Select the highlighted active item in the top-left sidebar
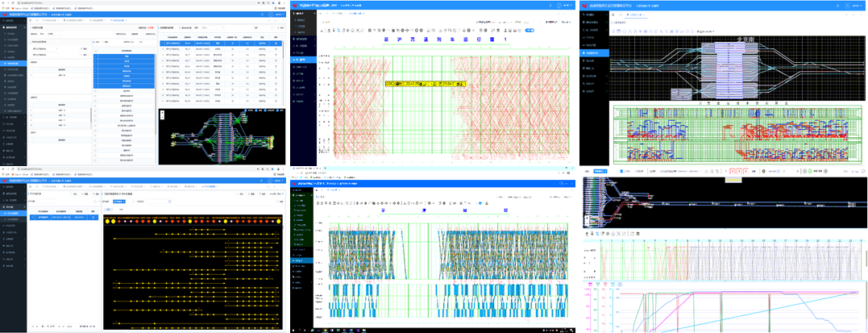The width and height of the screenshot is (868, 333). click(x=14, y=64)
